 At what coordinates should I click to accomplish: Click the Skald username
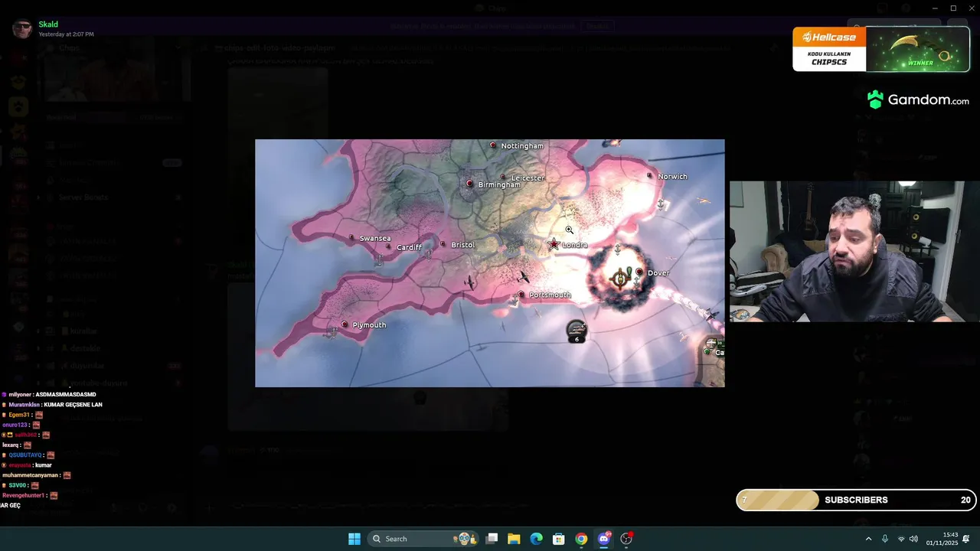tap(48, 24)
